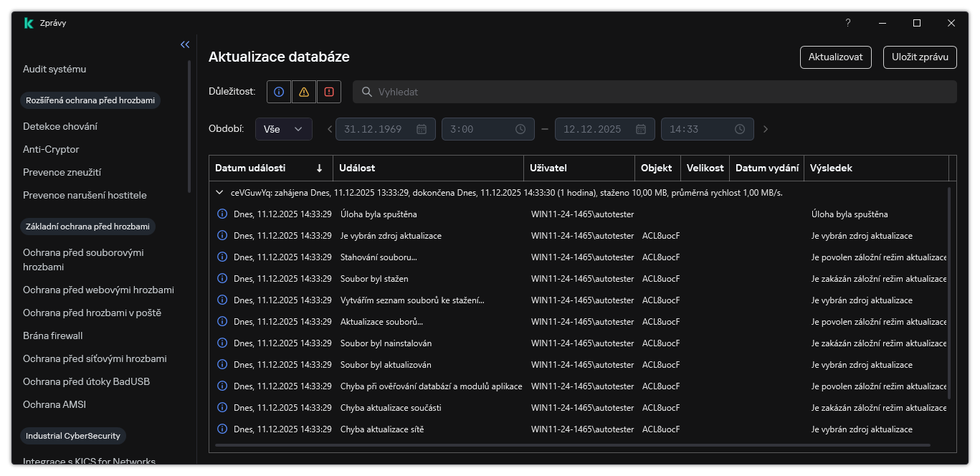The width and height of the screenshot is (980, 476).
Task: Open calendar picker for end date 12.12.2025
Action: 641,129
